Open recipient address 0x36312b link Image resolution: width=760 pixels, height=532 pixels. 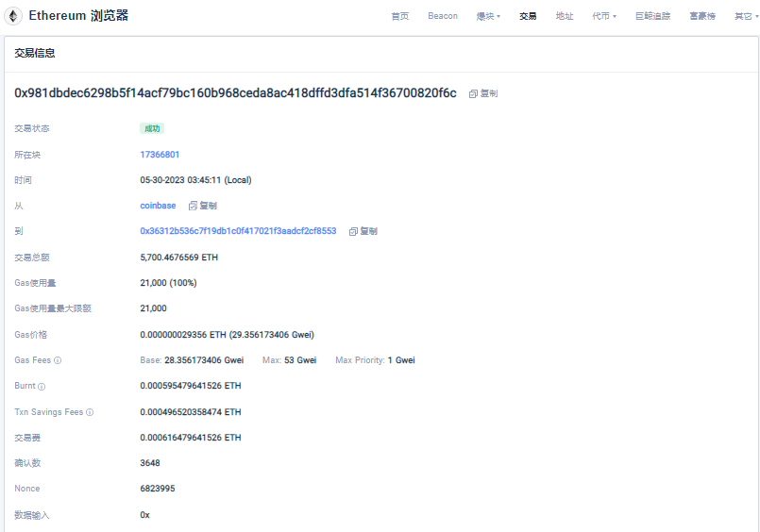point(238,231)
